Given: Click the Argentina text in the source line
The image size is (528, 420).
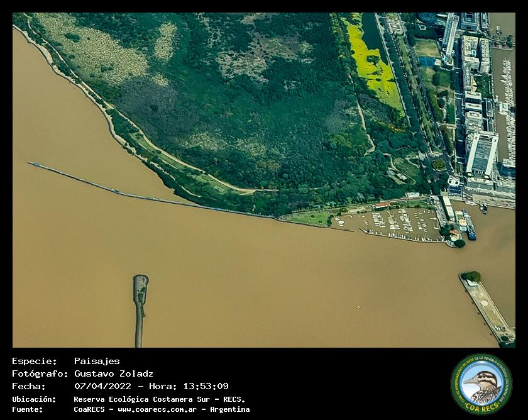Looking at the screenshot, I should coord(229,409).
